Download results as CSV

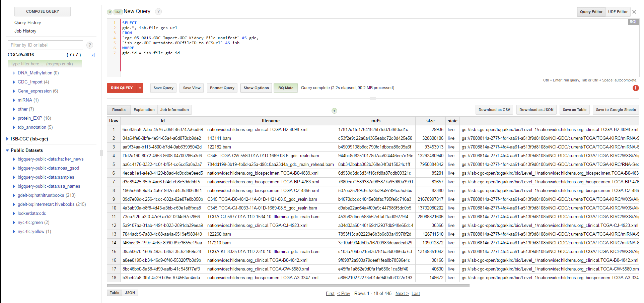coord(494,110)
